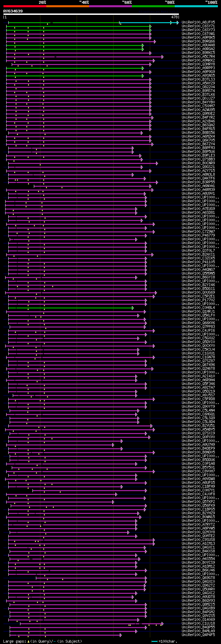Select the UniRef100_B8ND05 label
Screen dimensions: 221x644
(x=198, y=452)
